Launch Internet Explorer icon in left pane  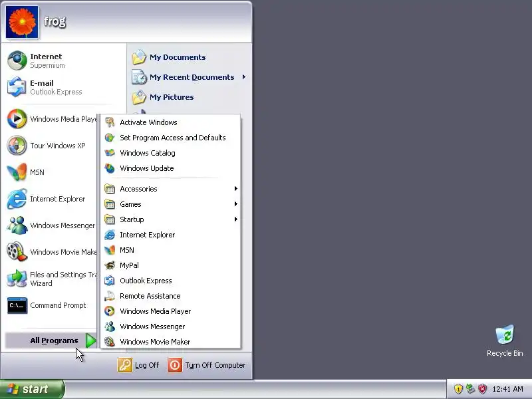[x=17, y=199]
